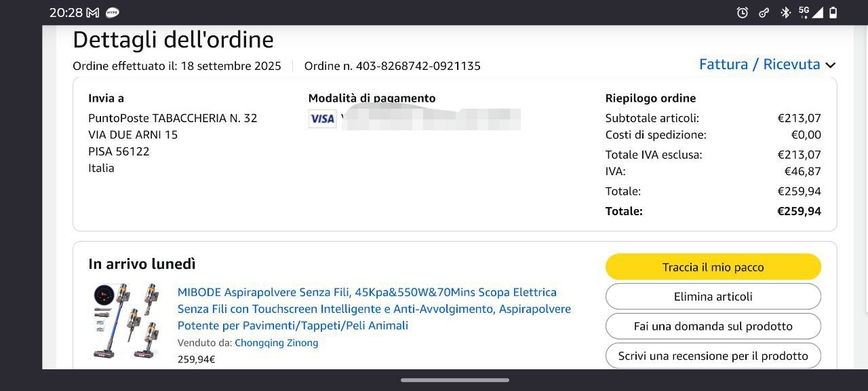The image size is (868, 391).
Task: Tap PISA 56122 address line
Action: (x=119, y=151)
